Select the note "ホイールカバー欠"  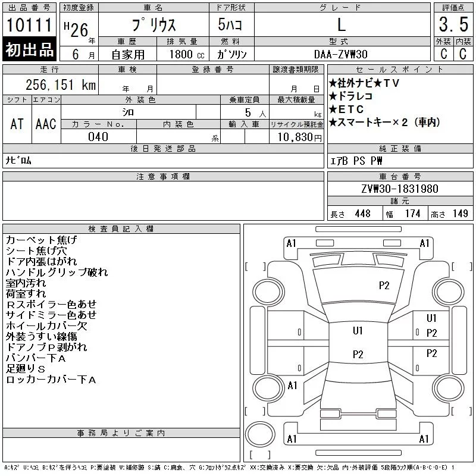[47, 326]
